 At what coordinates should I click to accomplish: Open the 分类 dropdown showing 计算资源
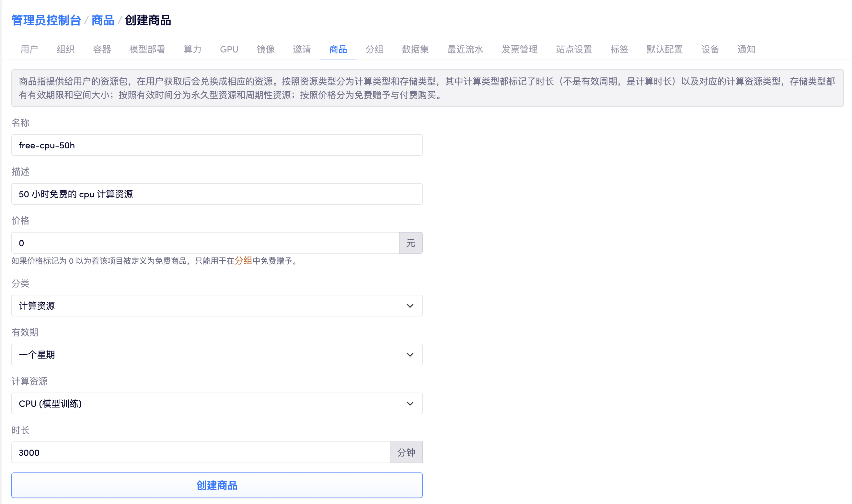point(217,306)
